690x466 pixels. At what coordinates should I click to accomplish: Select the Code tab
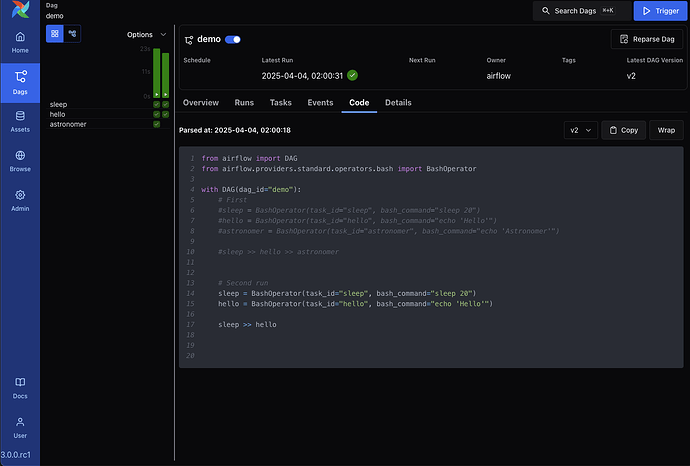(x=359, y=103)
